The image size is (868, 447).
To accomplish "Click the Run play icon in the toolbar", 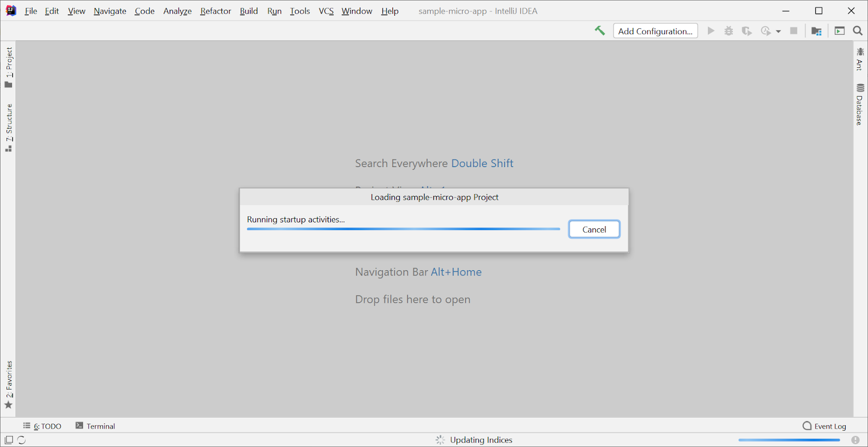I will (711, 31).
